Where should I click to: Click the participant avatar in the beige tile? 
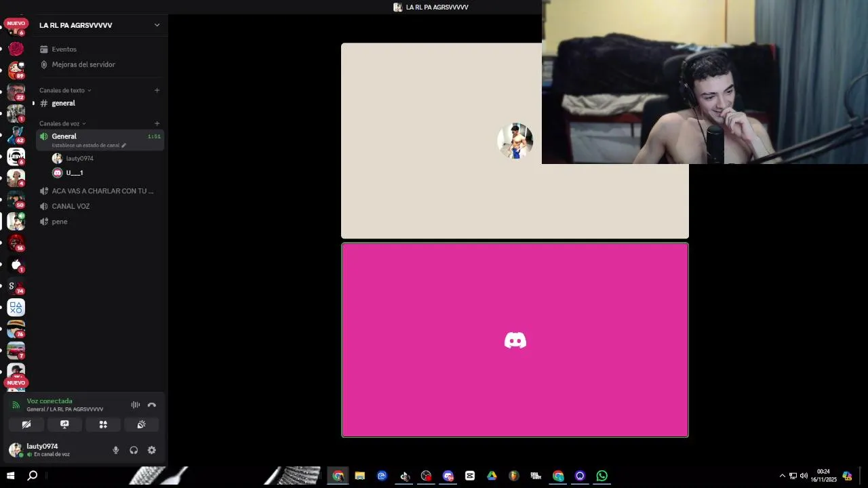click(x=515, y=141)
